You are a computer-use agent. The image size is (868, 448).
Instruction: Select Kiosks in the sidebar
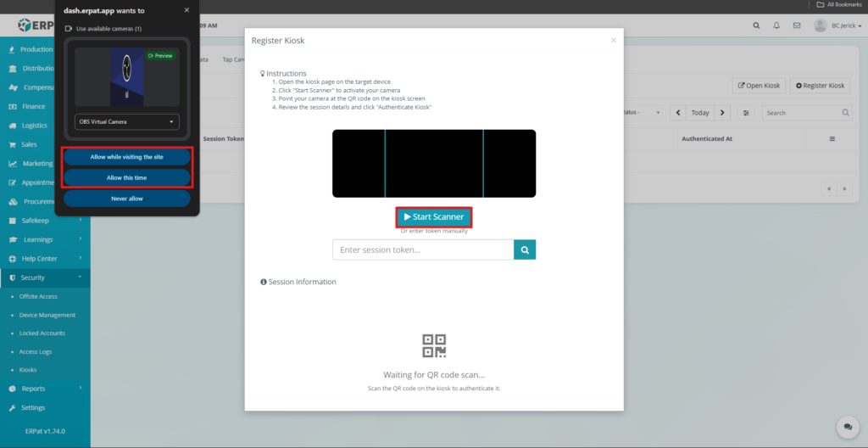click(x=28, y=370)
